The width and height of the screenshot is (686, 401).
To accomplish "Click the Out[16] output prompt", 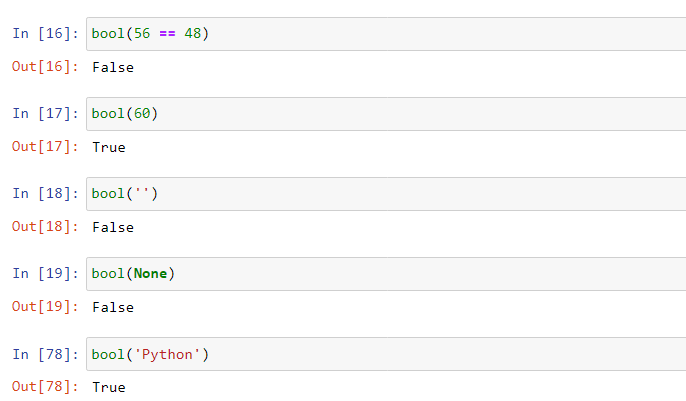I will click(45, 67).
